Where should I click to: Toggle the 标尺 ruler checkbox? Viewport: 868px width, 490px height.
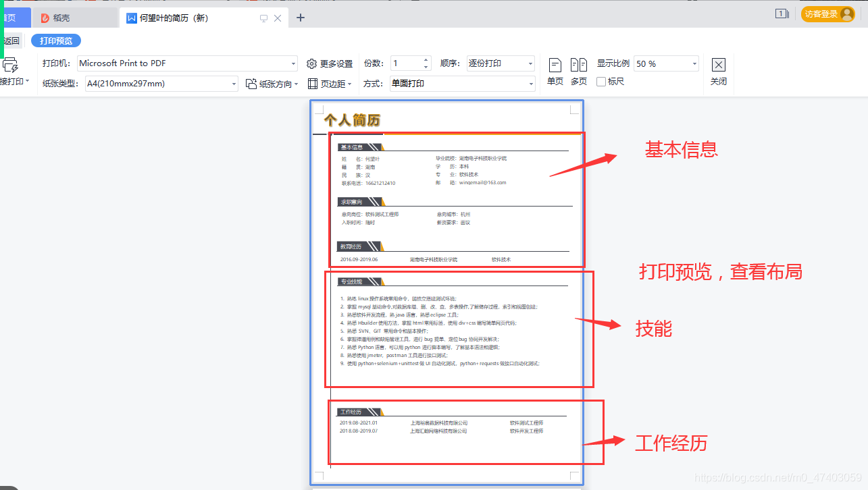pyautogui.click(x=601, y=82)
